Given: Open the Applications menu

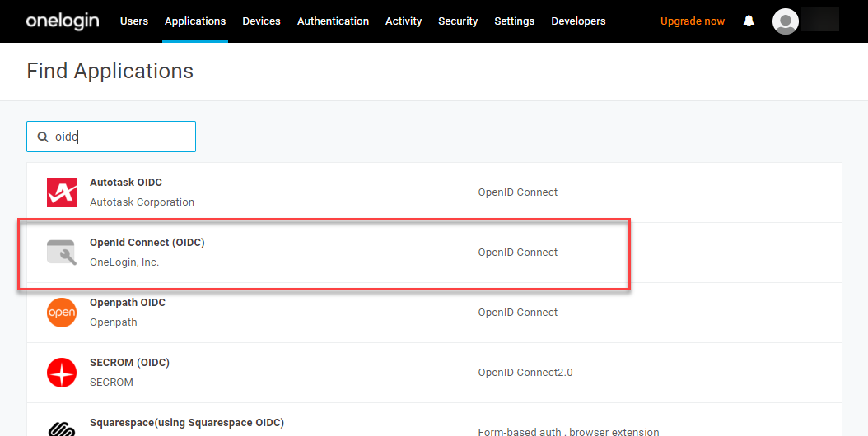Looking at the screenshot, I should point(195,21).
